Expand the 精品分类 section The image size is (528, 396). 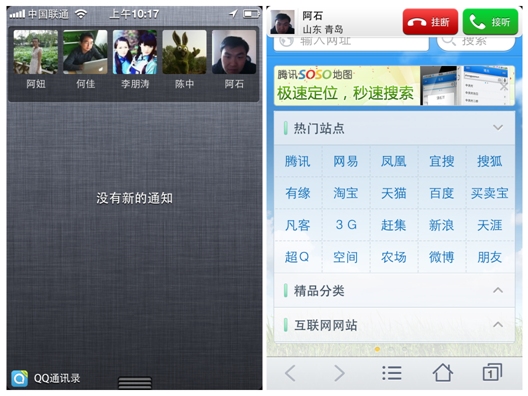point(498,290)
